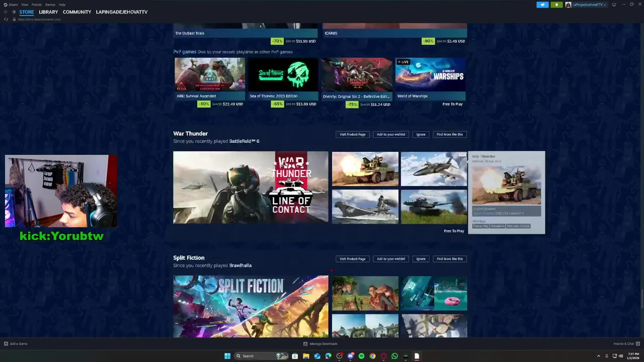This screenshot has width=644, height=362.
Task: Launch Spotify from the taskbar
Action: click(361, 356)
